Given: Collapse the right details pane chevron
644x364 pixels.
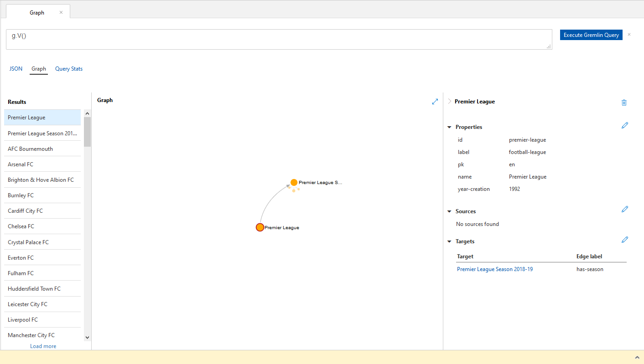Looking at the screenshot, I should click(x=449, y=102).
